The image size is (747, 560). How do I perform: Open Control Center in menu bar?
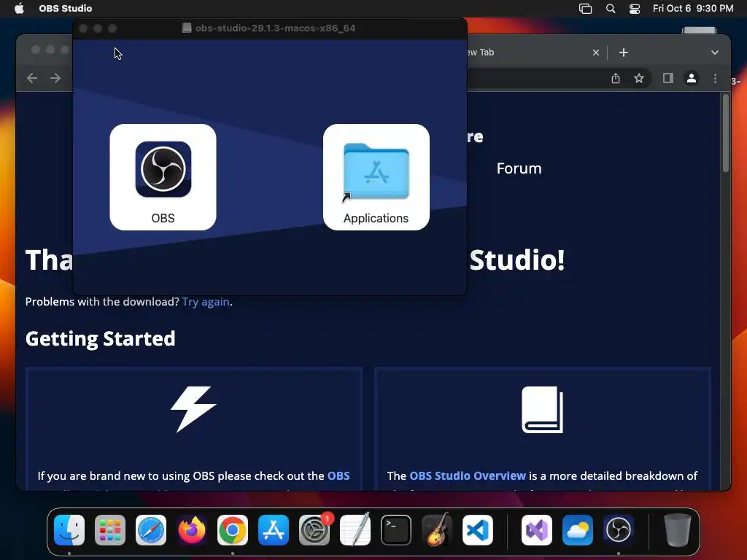635,8
